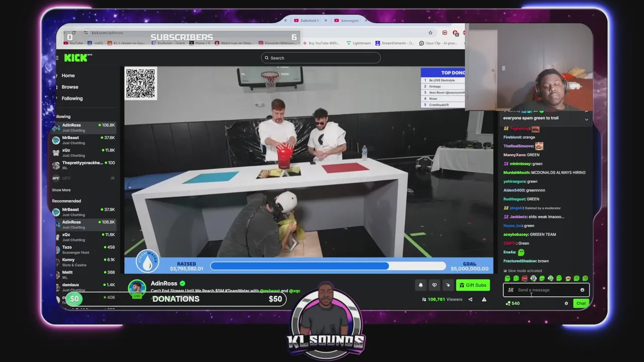Switch to the Battlefield 6 browser tab

[x=306, y=21]
